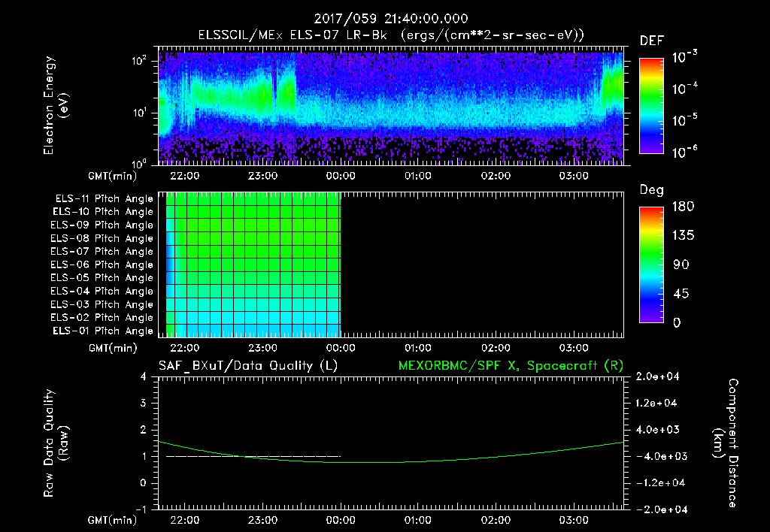770x532 pixels.
Task: Click the 45 degree scale value
Action: 681,294
